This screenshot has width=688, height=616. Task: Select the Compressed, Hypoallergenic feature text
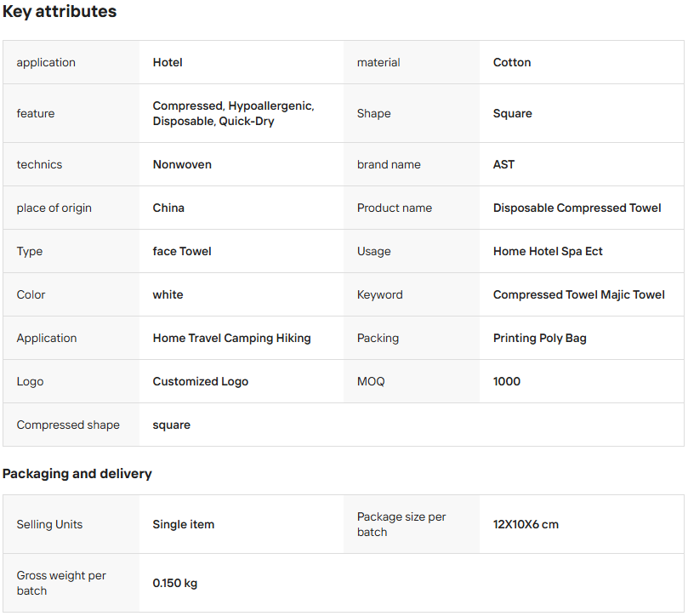click(233, 106)
